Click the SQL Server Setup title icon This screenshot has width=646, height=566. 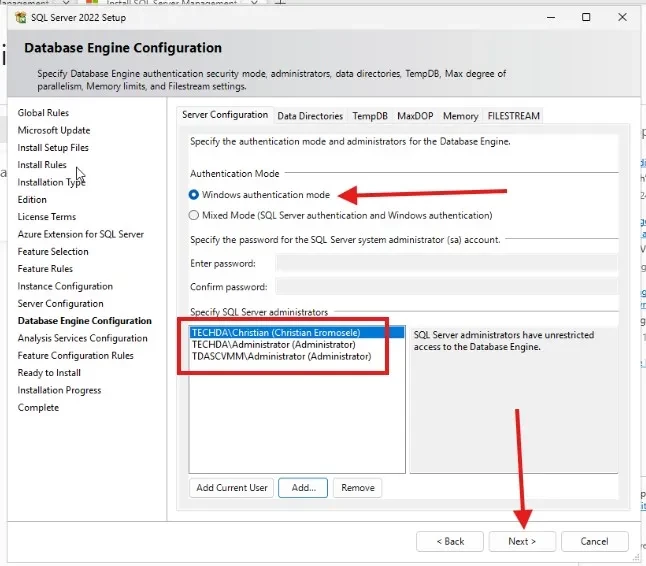[x=21, y=18]
